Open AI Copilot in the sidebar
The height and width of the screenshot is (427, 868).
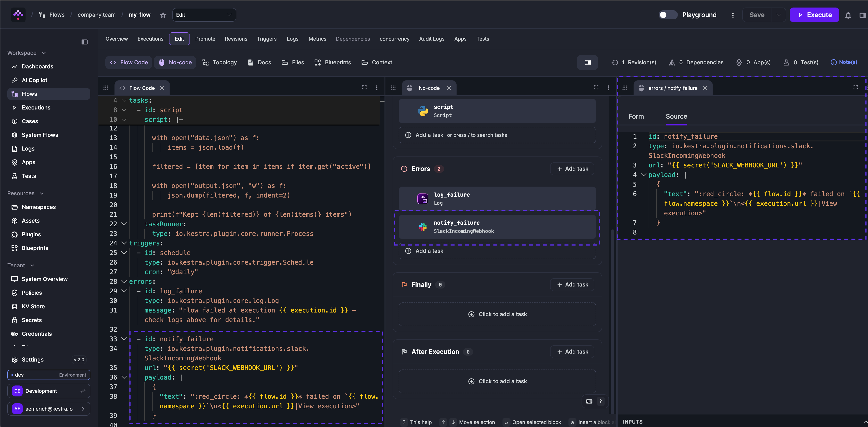pos(49,80)
